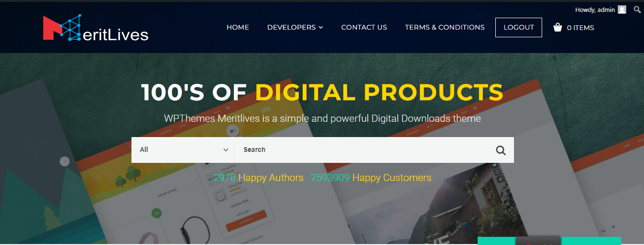Image resolution: width=644 pixels, height=245 pixels.
Task: Open the shopping cart icon
Action: click(x=557, y=27)
